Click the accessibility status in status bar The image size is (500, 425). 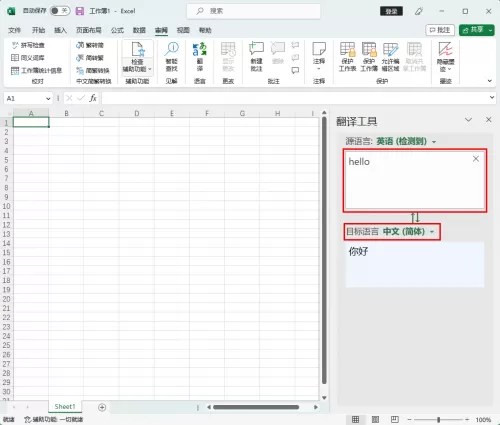coord(54,419)
